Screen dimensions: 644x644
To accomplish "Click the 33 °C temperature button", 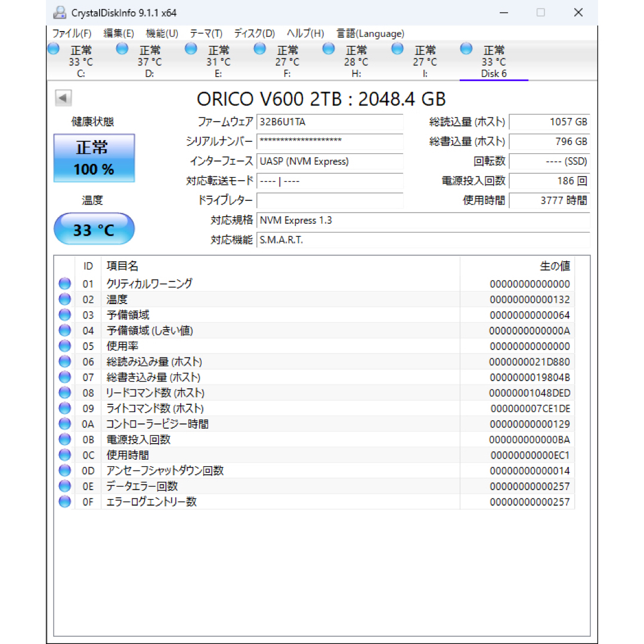I will tap(94, 229).
